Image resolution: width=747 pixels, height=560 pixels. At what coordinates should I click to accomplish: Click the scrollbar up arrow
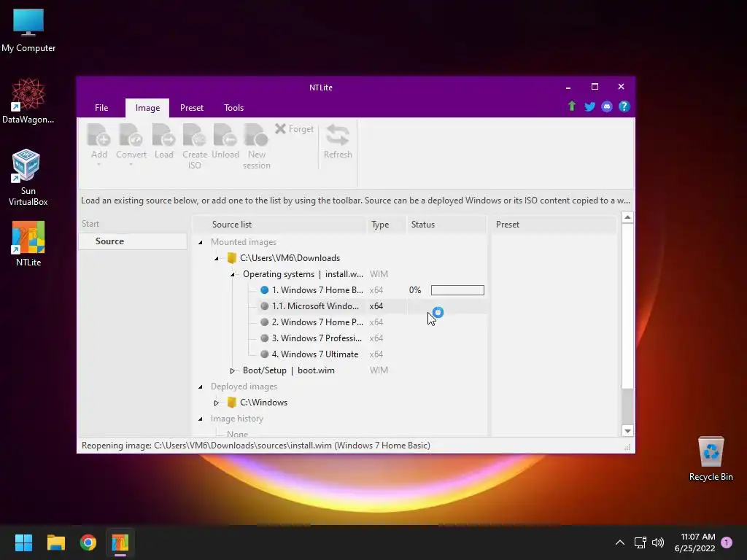click(x=627, y=217)
